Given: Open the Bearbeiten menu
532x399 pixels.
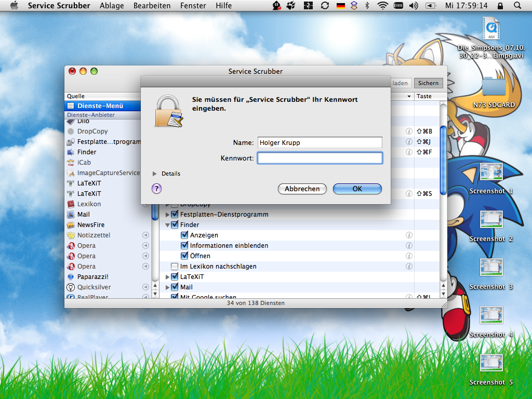Looking at the screenshot, I should coord(152,5).
